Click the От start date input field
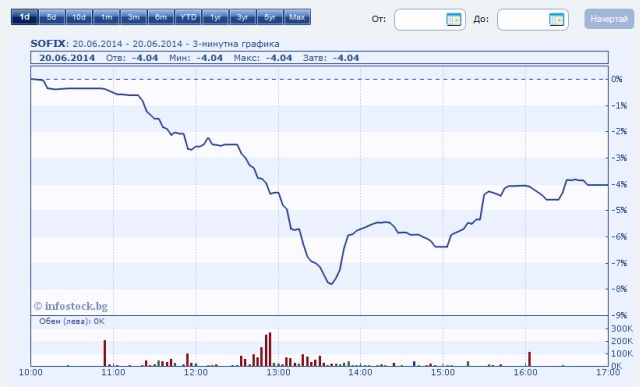 pyautogui.click(x=430, y=20)
